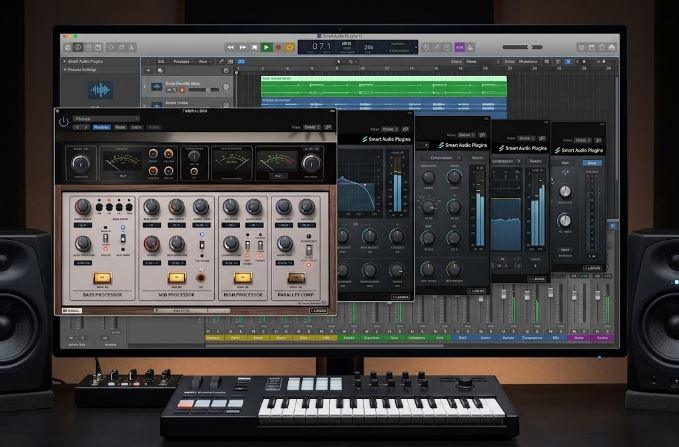
Task: Click the LCD position display reading 071
Action: pos(321,46)
